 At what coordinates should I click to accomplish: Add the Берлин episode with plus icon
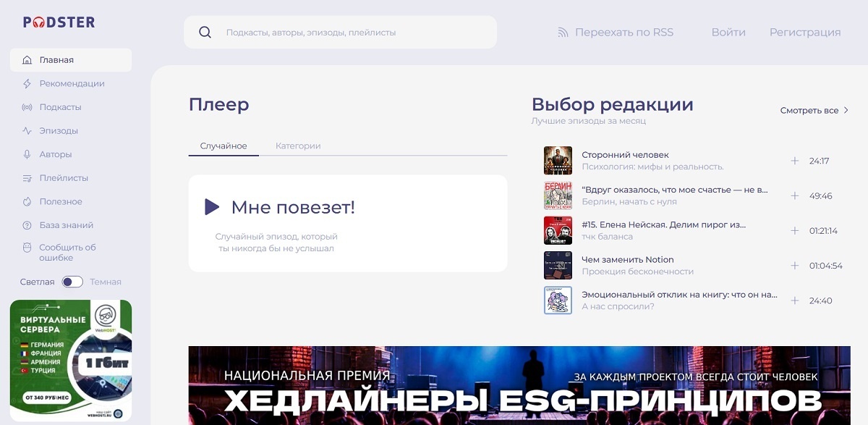[794, 195]
